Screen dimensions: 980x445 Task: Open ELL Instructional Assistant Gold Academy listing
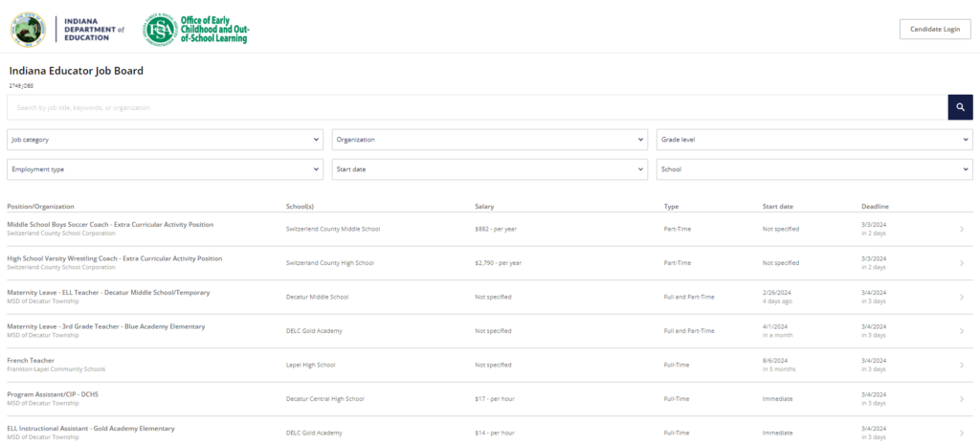91,428
